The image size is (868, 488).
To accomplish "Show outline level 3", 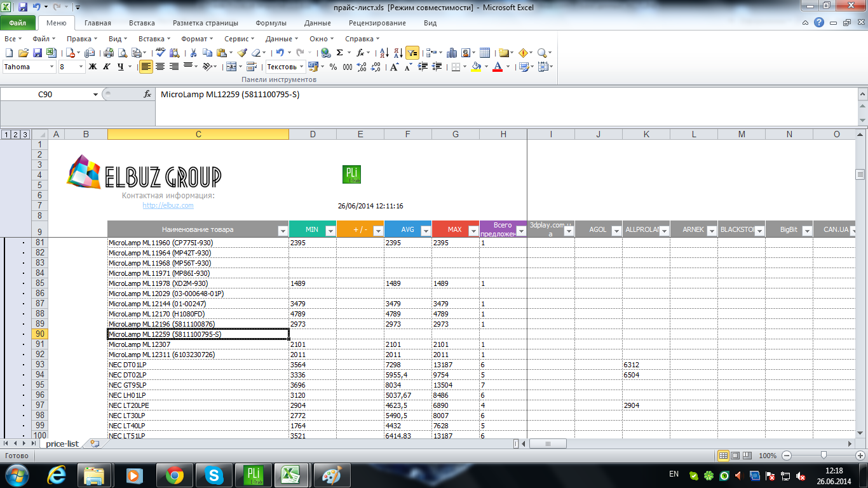I will coord(25,134).
